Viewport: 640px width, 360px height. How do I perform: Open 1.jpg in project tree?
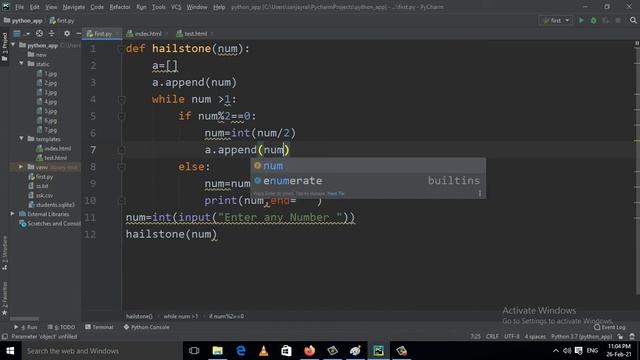coord(47,73)
